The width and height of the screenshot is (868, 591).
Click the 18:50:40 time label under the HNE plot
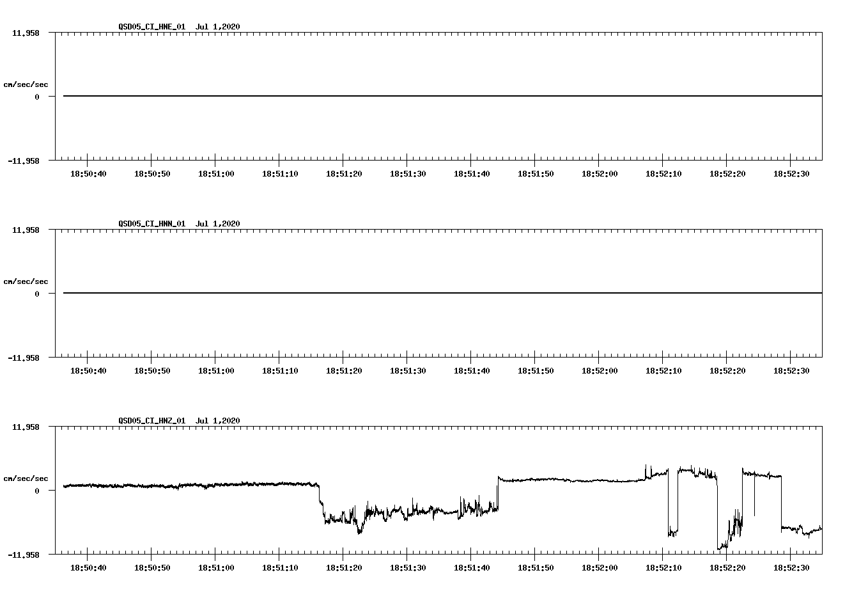point(88,174)
